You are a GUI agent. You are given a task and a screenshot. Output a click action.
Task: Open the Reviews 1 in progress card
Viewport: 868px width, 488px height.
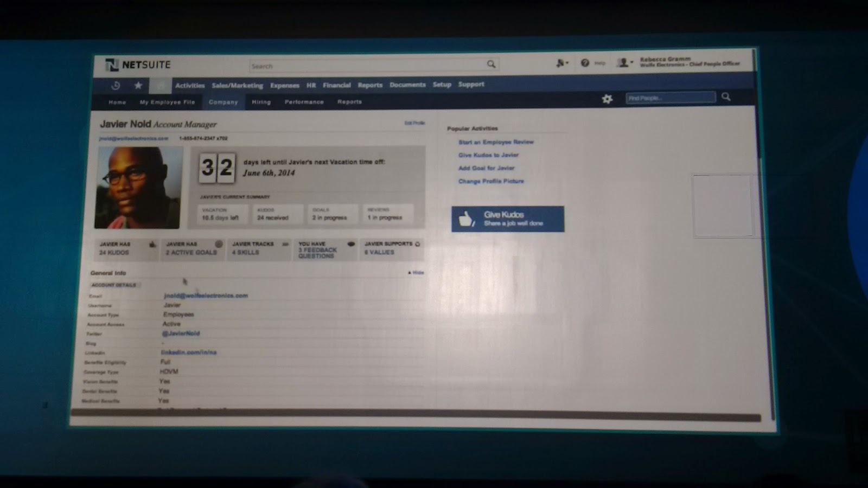click(x=388, y=214)
